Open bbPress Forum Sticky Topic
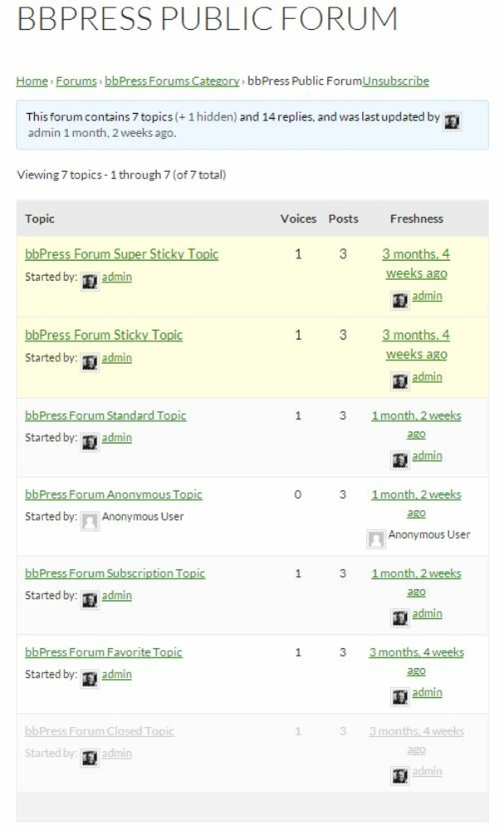504x831 pixels. [104, 336]
